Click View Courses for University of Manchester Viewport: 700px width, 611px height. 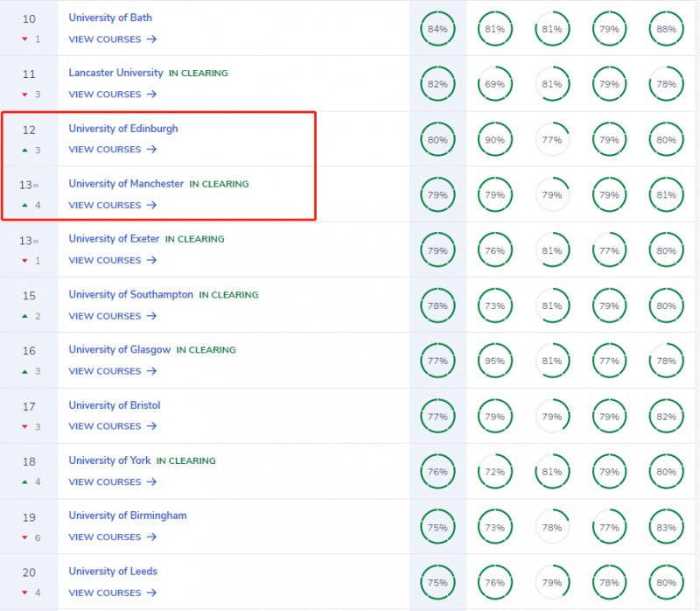113,206
